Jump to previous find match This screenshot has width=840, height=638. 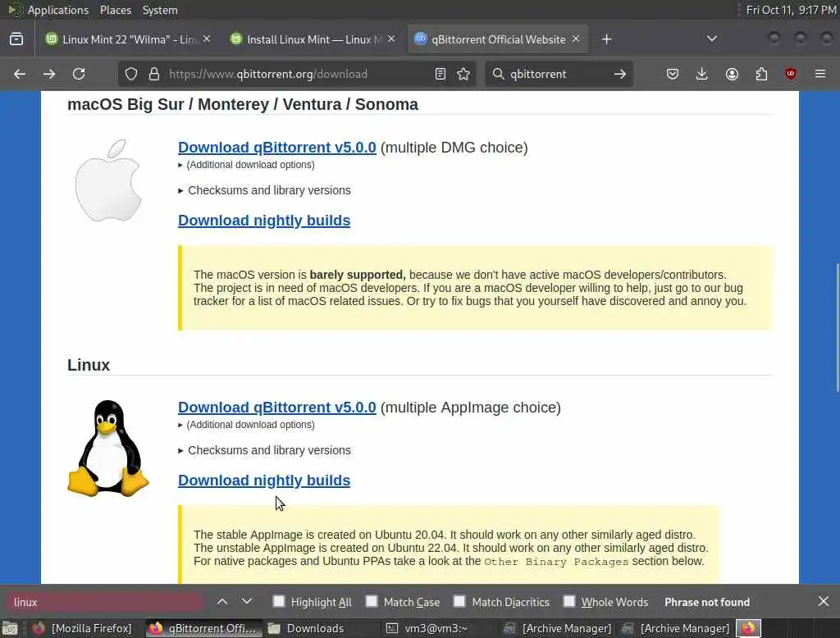pos(222,602)
